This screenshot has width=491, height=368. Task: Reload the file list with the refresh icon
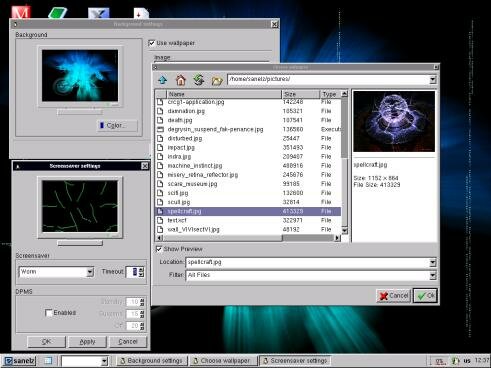(x=199, y=80)
